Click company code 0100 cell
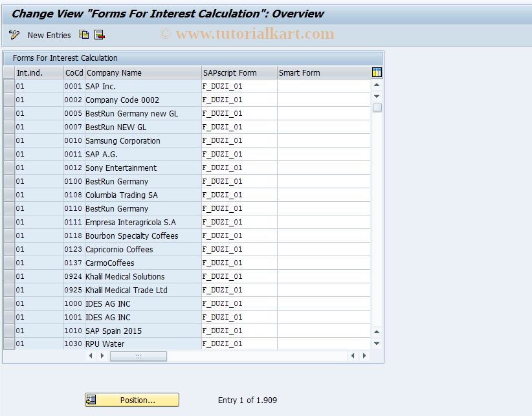The image size is (532, 416). [74, 181]
